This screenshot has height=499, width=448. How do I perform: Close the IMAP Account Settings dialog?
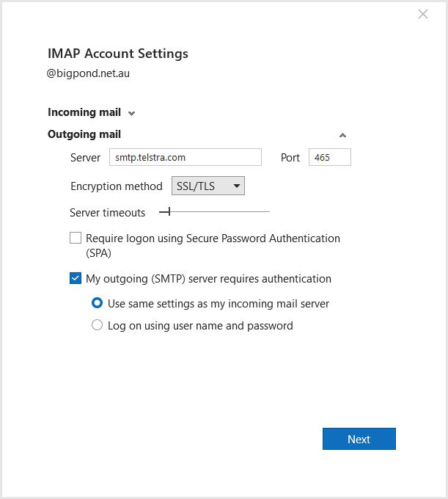tap(423, 14)
